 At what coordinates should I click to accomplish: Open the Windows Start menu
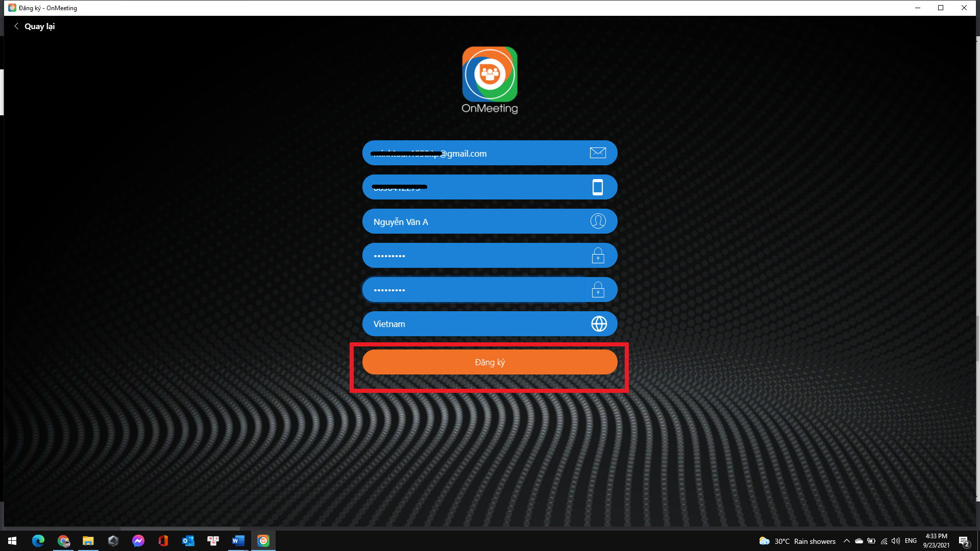(12, 541)
